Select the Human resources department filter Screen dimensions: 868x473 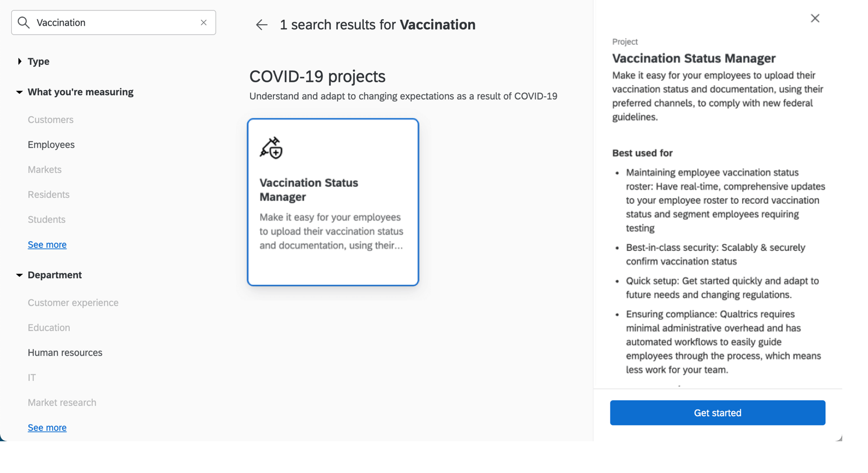point(65,353)
